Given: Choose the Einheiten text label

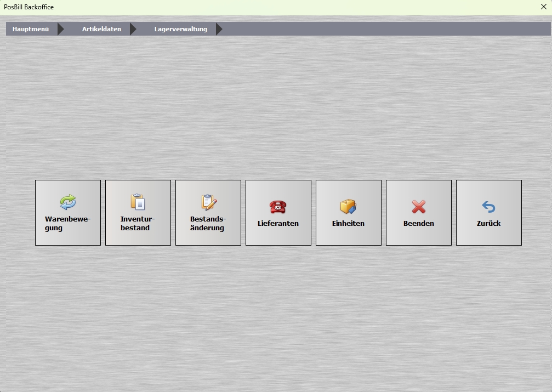Looking at the screenshot, I should pyautogui.click(x=348, y=224).
